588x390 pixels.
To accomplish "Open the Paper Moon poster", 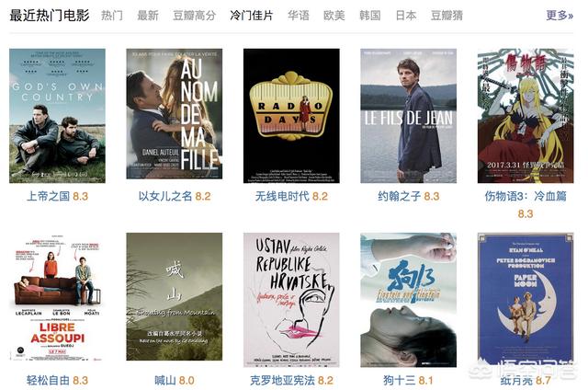I will click(526, 300).
